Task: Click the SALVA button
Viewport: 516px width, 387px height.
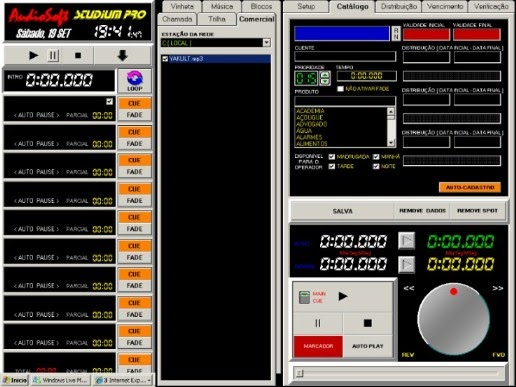Action: click(x=343, y=211)
